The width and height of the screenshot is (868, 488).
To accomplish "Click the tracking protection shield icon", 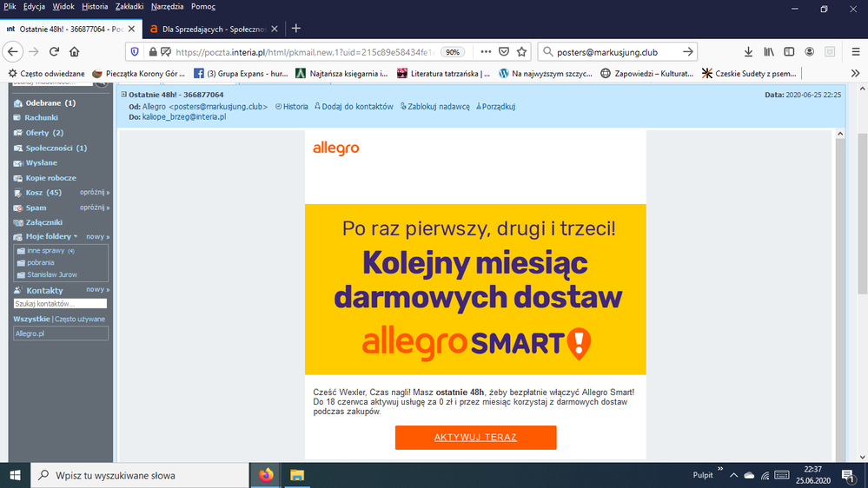I will pyautogui.click(x=134, y=52).
